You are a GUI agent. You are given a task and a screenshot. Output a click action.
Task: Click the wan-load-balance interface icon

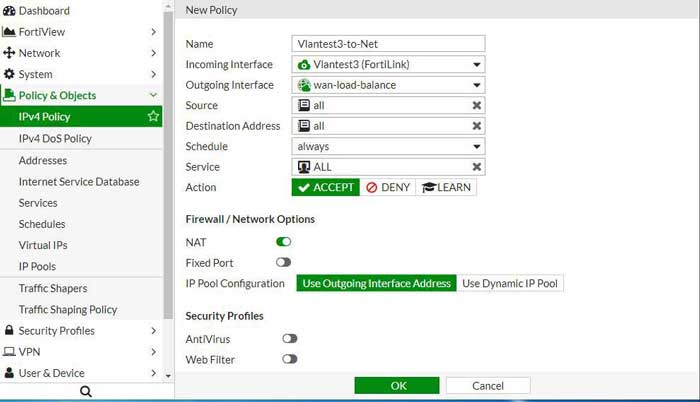(304, 85)
